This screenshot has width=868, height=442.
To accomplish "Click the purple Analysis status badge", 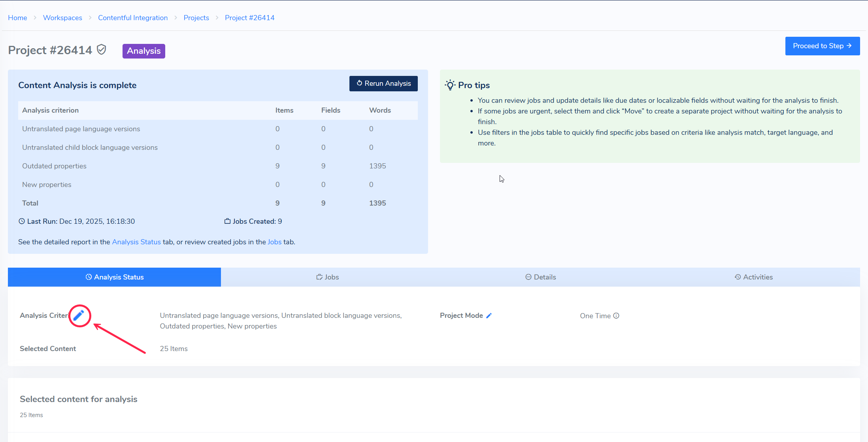I will (x=144, y=51).
